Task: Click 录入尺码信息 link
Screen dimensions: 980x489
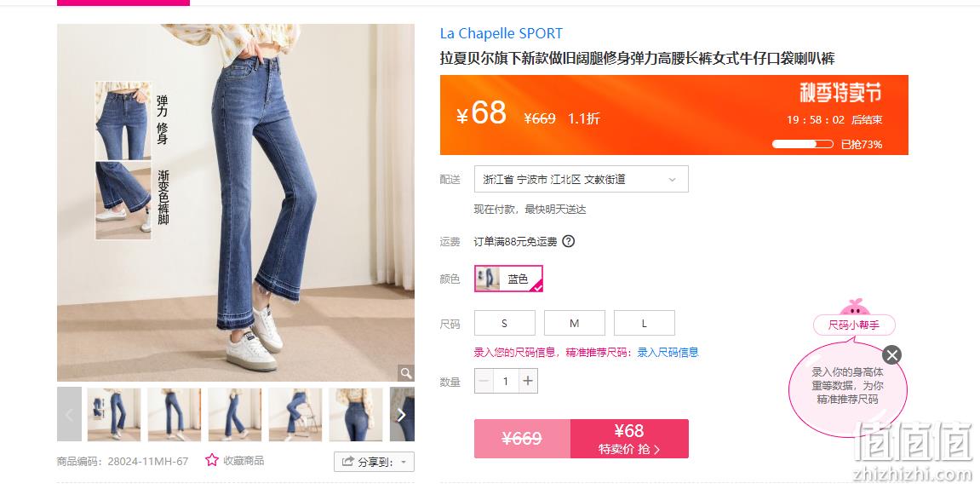Action: pos(668,352)
